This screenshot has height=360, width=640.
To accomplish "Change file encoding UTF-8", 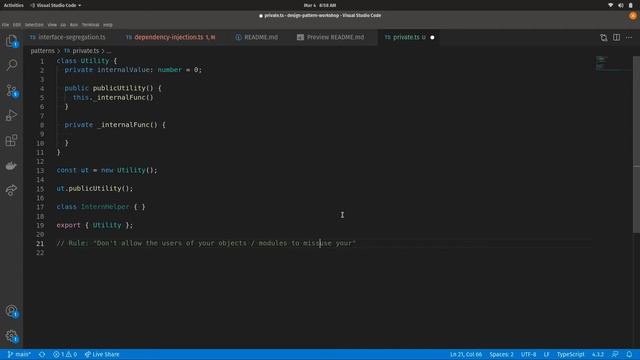I will [529, 354].
